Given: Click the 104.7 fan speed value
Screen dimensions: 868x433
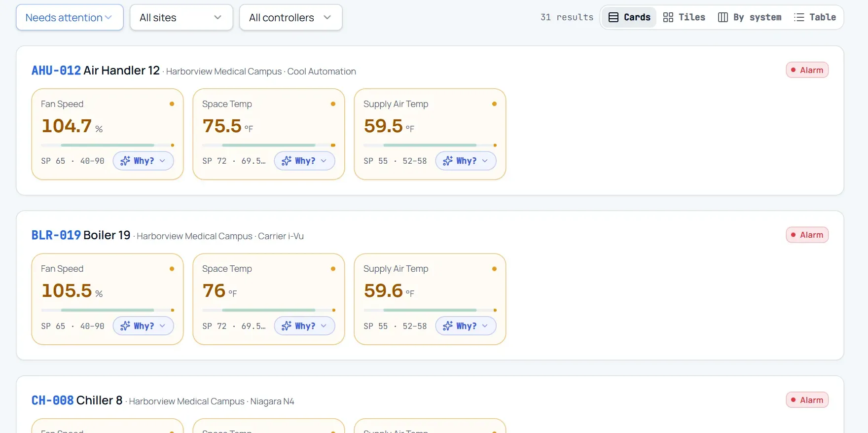Looking at the screenshot, I should pos(67,126).
